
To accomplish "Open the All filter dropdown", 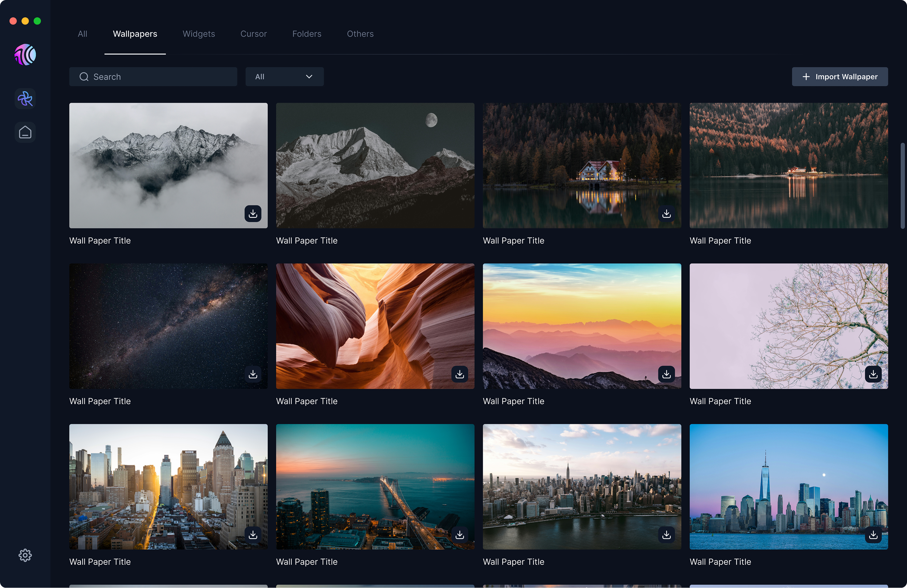I will tap(284, 77).
